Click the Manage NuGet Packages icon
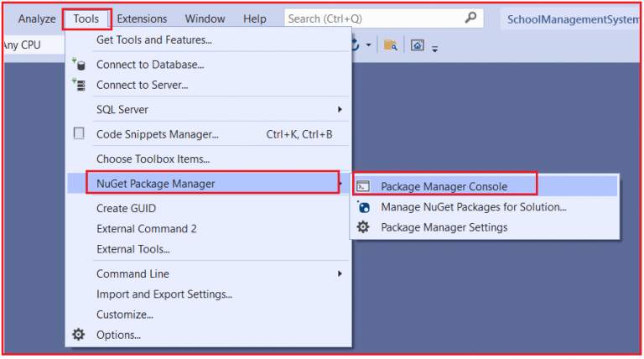The image size is (644, 359). [363, 206]
